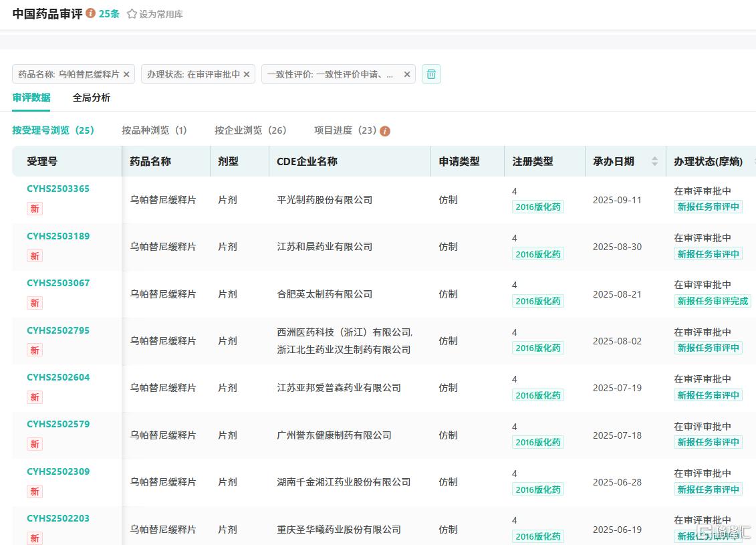Click the star icon to set as favorite database

point(132,14)
